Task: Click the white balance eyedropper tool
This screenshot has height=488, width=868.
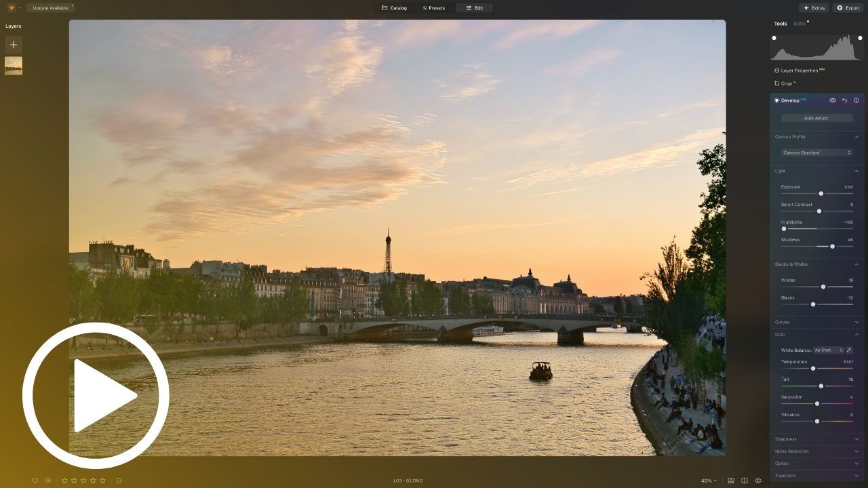Action: (x=849, y=350)
